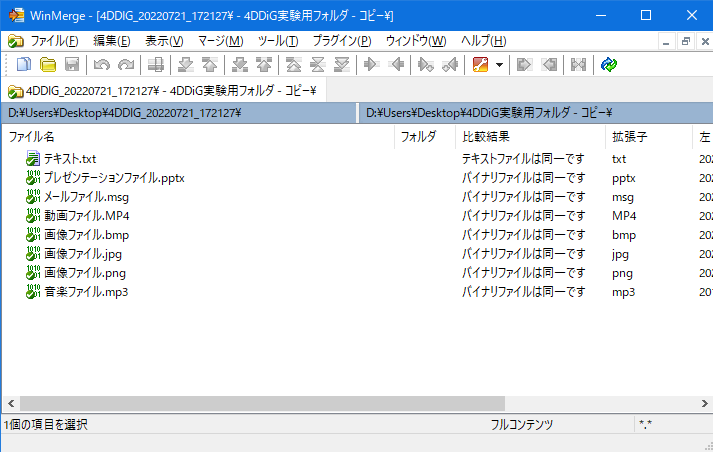Click the WinMerge folder icon in menu bar

pos(15,41)
